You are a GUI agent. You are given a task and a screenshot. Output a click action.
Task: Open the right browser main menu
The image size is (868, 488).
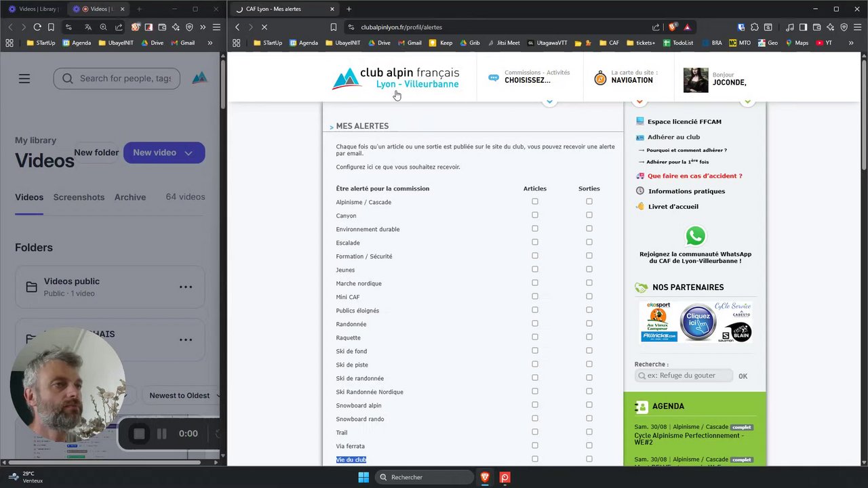[x=857, y=27]
